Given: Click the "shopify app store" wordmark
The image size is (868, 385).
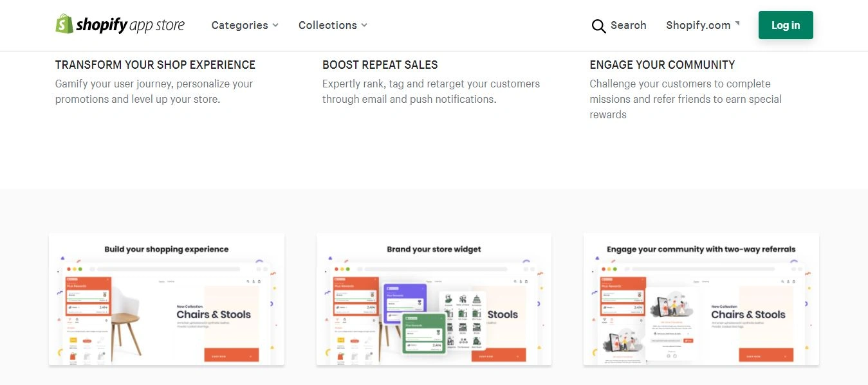Looking at the screenshot, I should pos(130,25).
